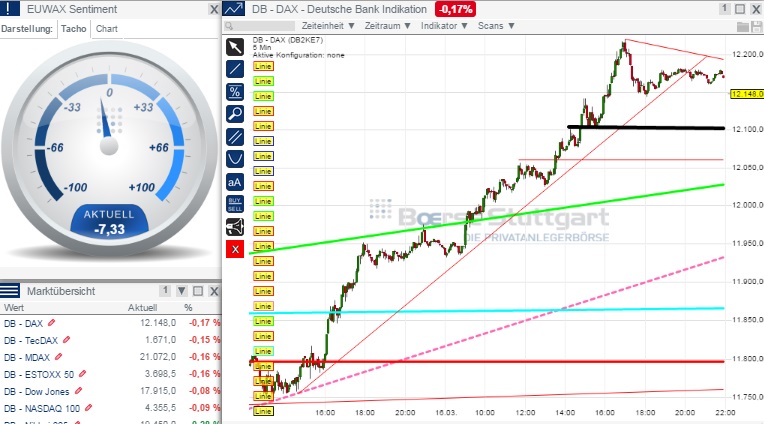Open the Zeitraum dropdown
This screenshot has height=424, width=764.
387,26
